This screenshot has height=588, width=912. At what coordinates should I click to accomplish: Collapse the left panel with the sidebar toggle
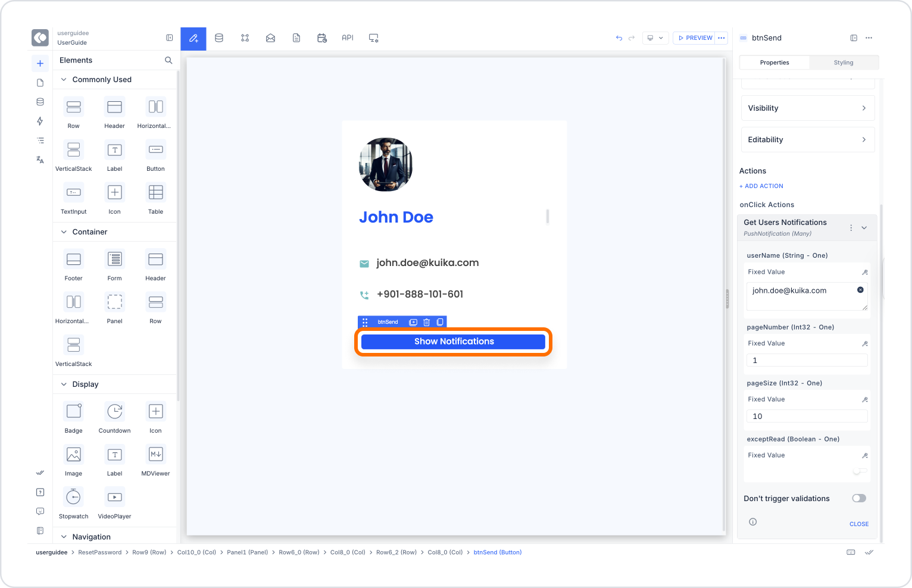click(170, 38)
